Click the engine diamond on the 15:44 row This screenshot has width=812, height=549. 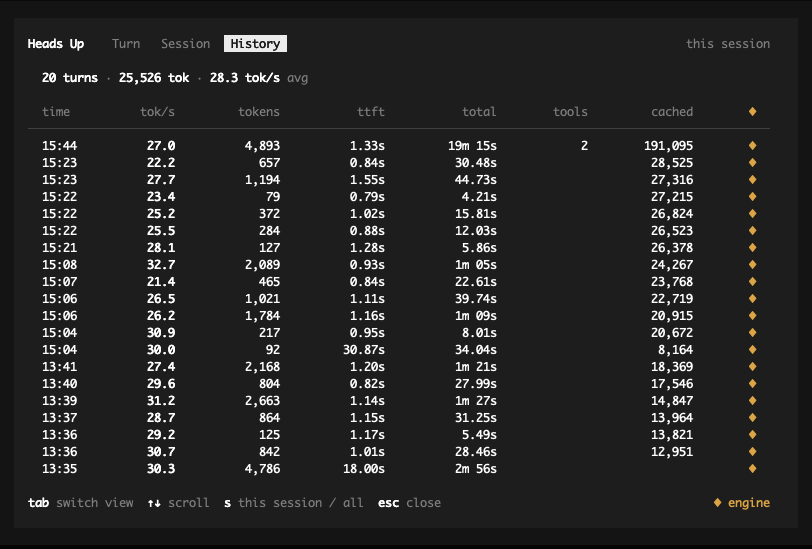point(752,146)
